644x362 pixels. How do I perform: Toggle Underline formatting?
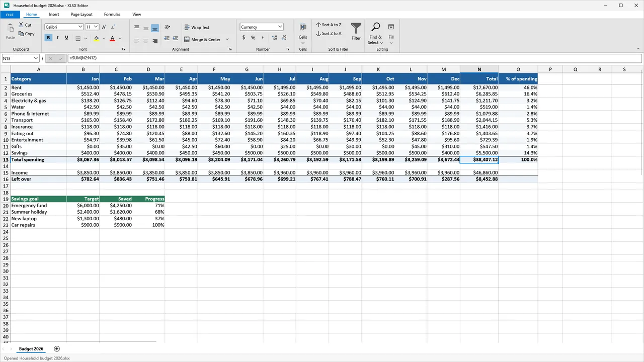66,38
